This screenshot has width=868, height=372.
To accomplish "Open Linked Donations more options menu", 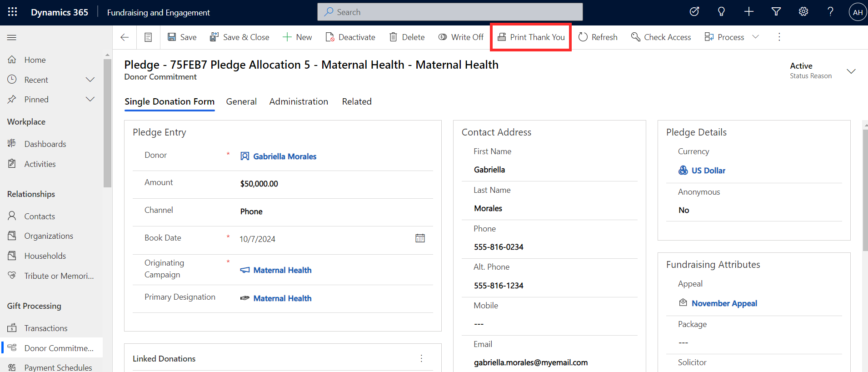I will pos(421,358).
